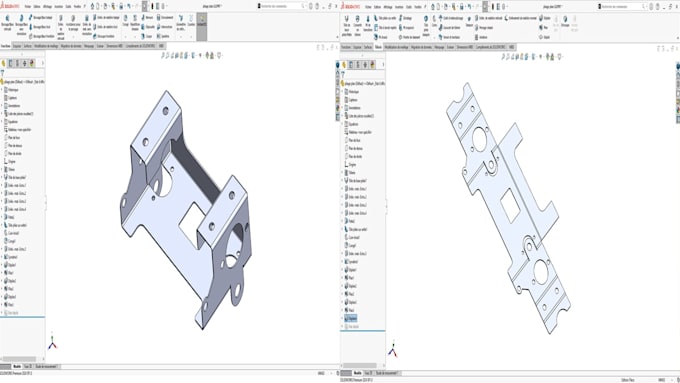Click horizontal scrollbar under left feature tree
680x383 pixels.
coord(20,359)
